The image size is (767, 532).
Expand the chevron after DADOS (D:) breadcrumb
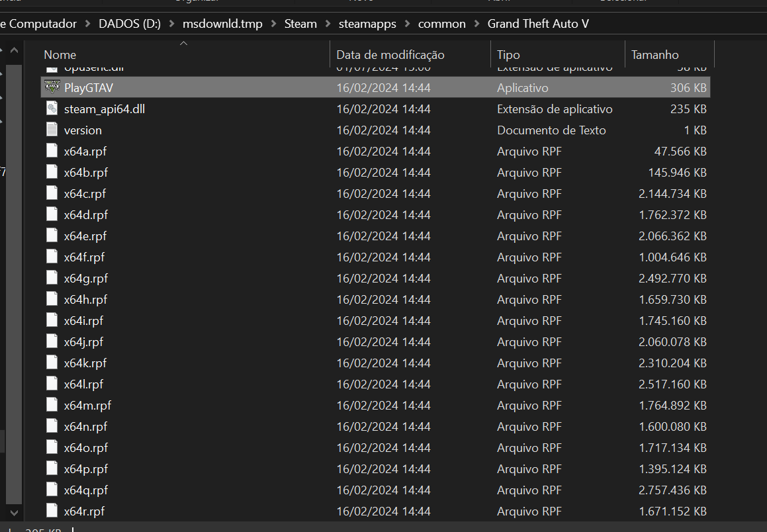[x=171, y=24]
